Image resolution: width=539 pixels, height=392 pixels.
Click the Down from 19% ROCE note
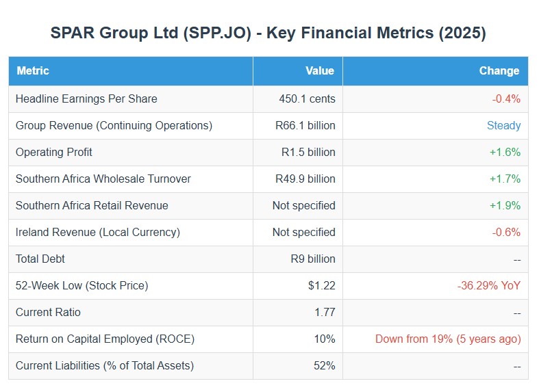(x=448, y=339)
